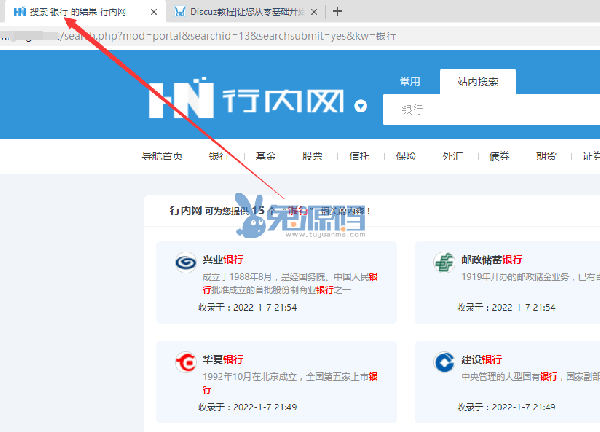Click 收录于 date under 建设银行
This screenshot has width=600, height=432.
[506, 407]
